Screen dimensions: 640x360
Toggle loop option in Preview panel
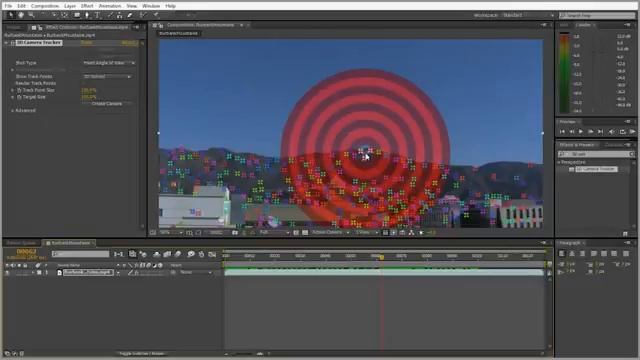tap(622, 131)
